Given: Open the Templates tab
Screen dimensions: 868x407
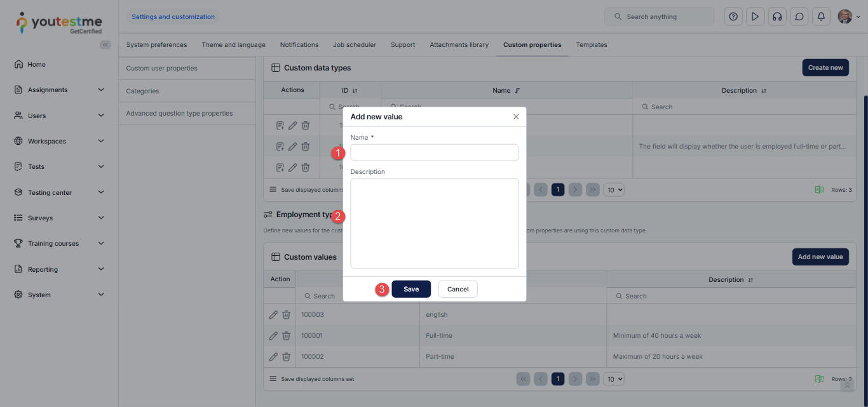Looking at the screenshot, I should click(591, 45).
